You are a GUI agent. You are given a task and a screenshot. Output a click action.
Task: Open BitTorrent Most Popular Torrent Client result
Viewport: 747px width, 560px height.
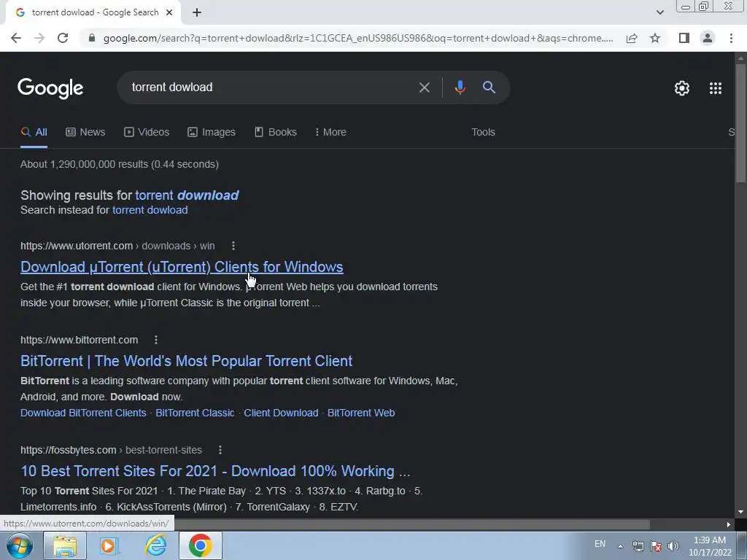tap(186, 361)
